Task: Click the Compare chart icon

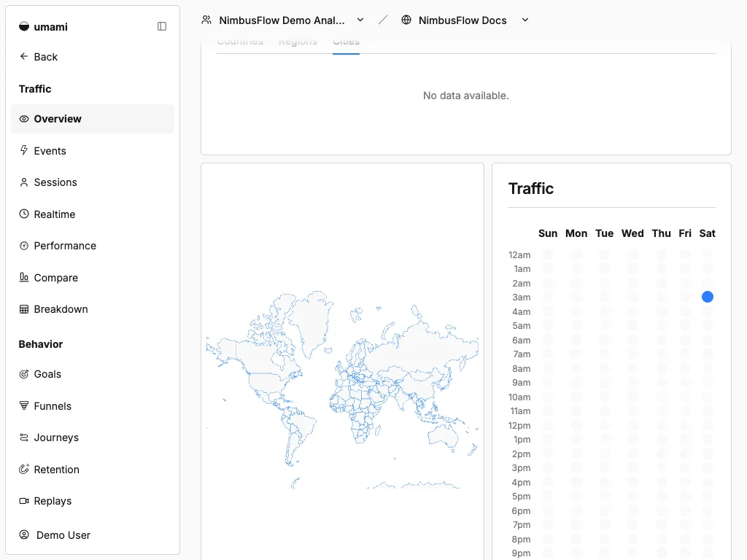Action: pos(24,277)
